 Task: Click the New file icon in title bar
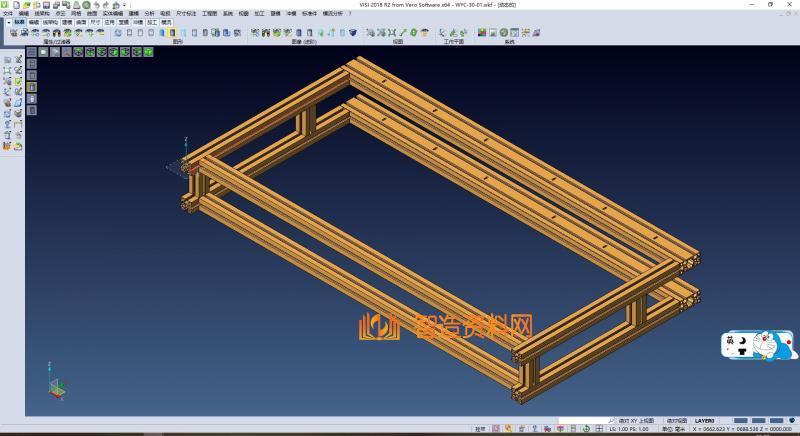point(15,4)
